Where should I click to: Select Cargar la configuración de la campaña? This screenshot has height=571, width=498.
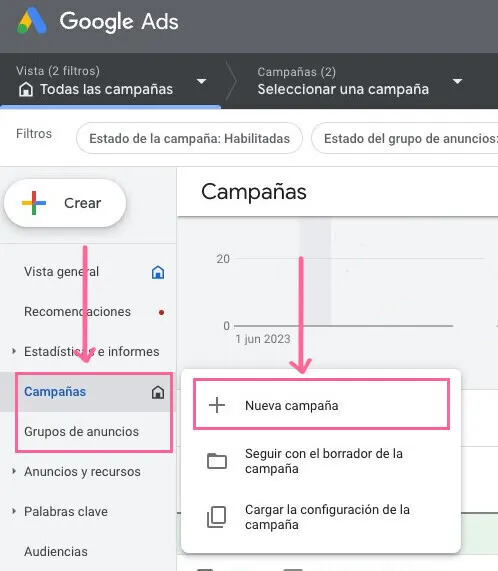[x=321, y=517]
